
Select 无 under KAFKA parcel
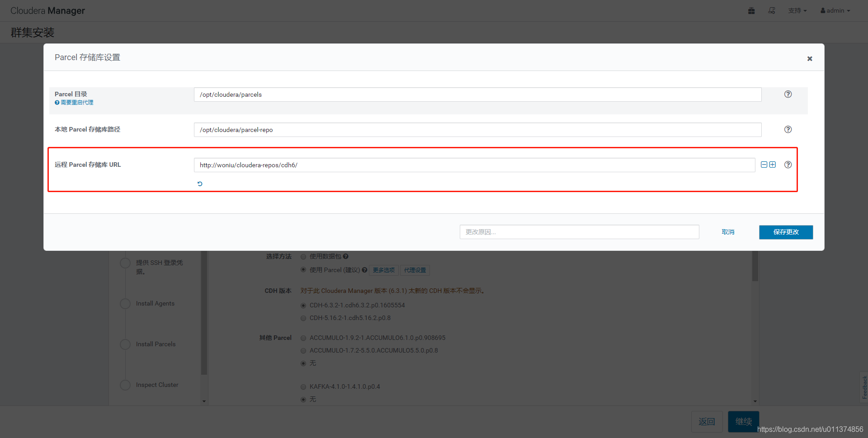tap(303, 400)
